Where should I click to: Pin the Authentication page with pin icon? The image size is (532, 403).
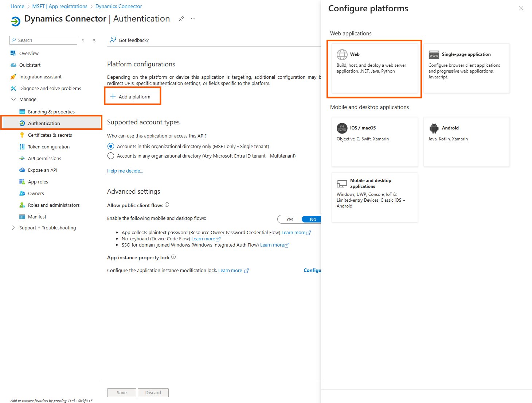coord(181,19)
